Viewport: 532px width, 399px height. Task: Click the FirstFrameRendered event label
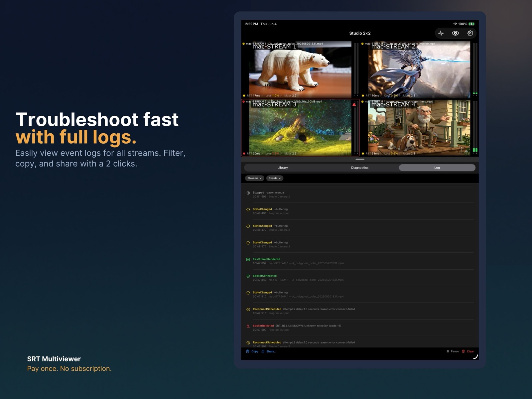click(266, 259)
